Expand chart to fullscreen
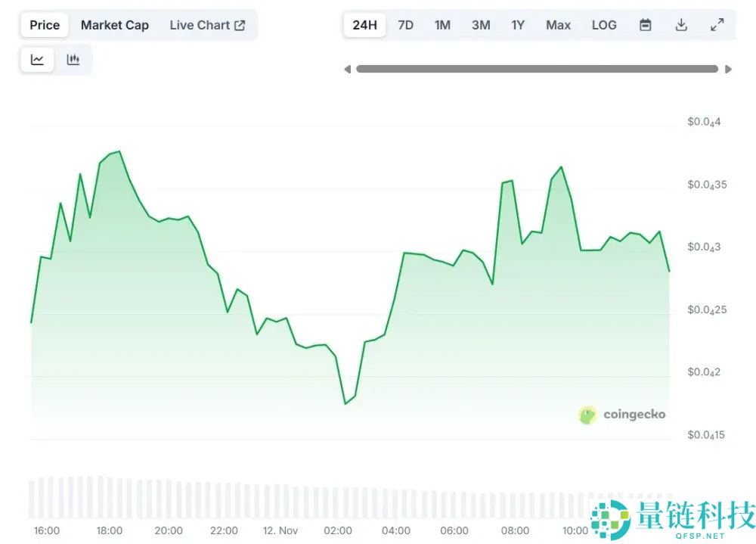756x544 pixels. (x=717, y=25)
